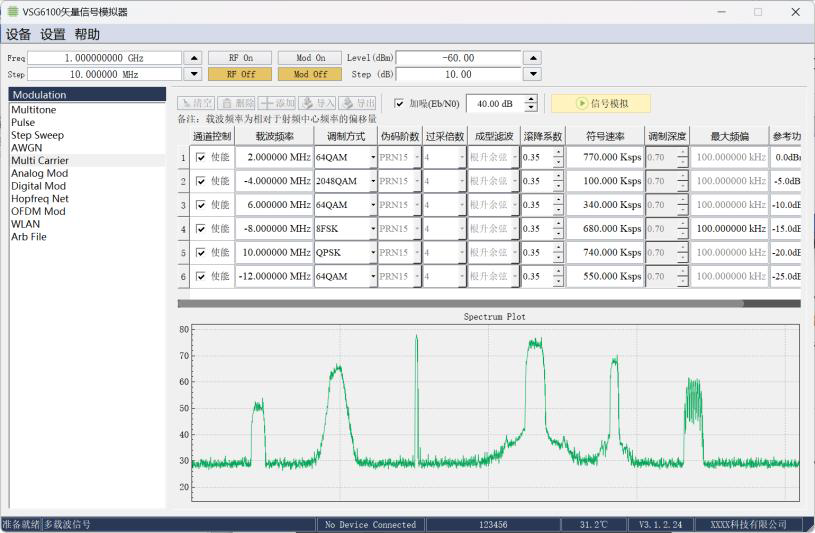Increase frequency with the Freq up arrow
Image resolution: width=815 pixels, height=533 pixels.
tap(194, 58)
